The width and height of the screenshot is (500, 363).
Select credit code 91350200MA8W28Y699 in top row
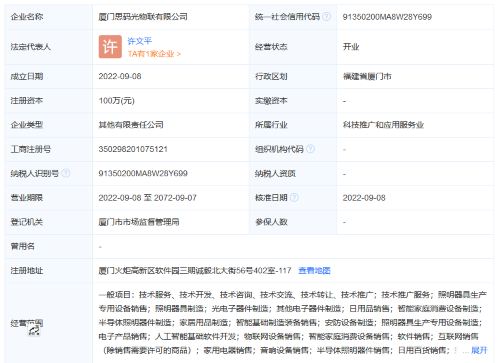pyautogui.click(x=387, y=17)
